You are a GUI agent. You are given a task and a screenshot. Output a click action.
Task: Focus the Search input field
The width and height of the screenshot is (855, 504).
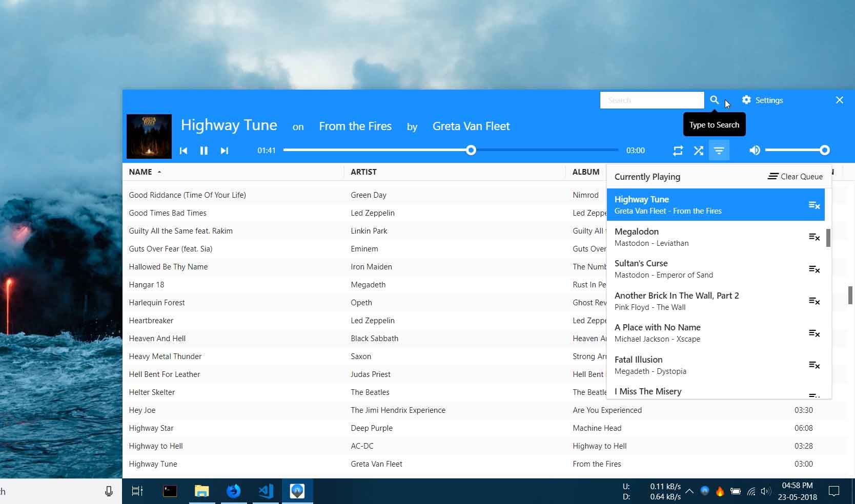tap(652, 100)
